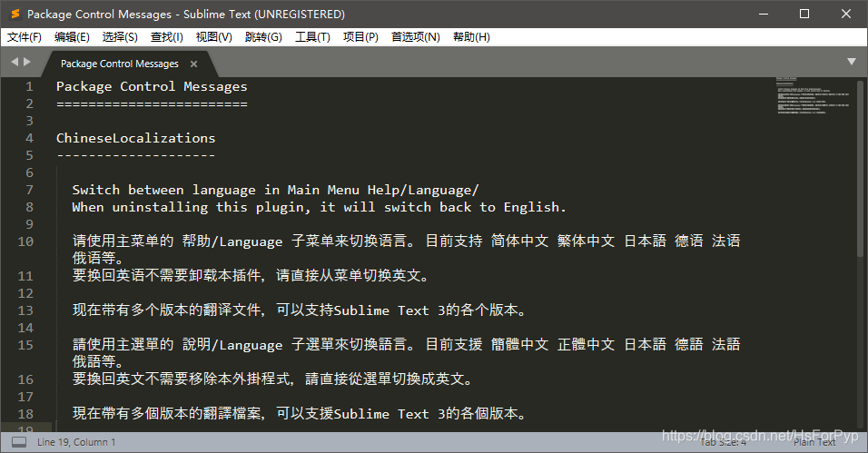Go to next tab with right arrow
The height and width of the screenshot is (453, 868).
[27, 62]
